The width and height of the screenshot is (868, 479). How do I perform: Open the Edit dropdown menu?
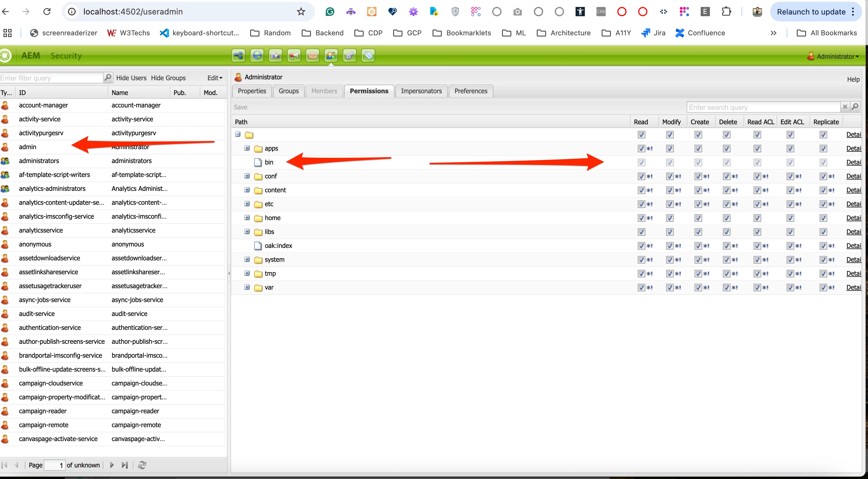pyautogui.click(x=215, y=78)
